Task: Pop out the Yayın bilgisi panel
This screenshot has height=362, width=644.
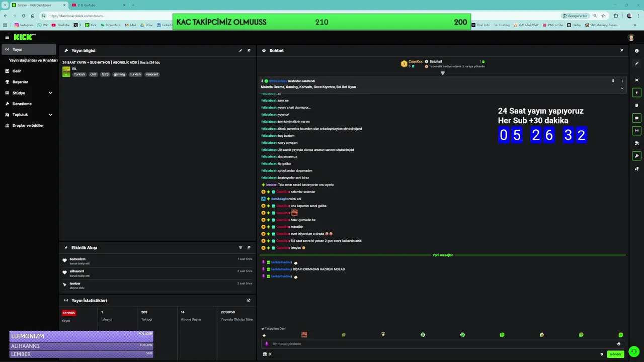Action: click(x=249, y=51)
